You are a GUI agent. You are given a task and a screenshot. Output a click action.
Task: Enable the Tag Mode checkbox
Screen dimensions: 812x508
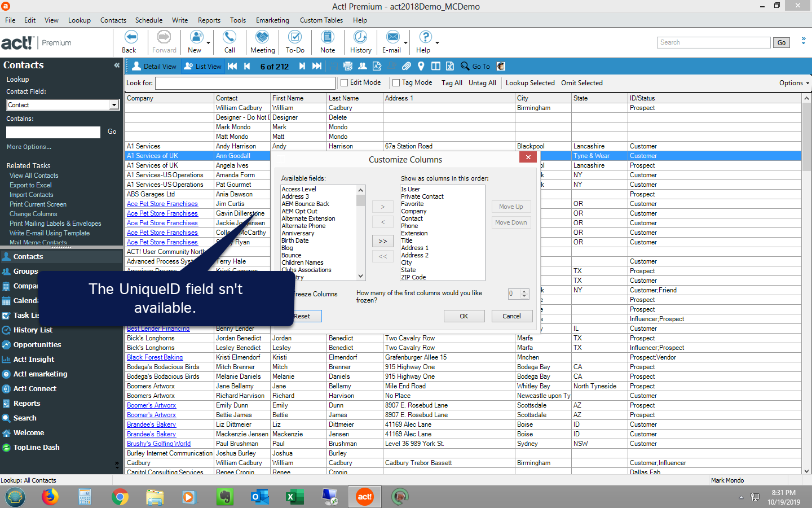click(396, 83)
